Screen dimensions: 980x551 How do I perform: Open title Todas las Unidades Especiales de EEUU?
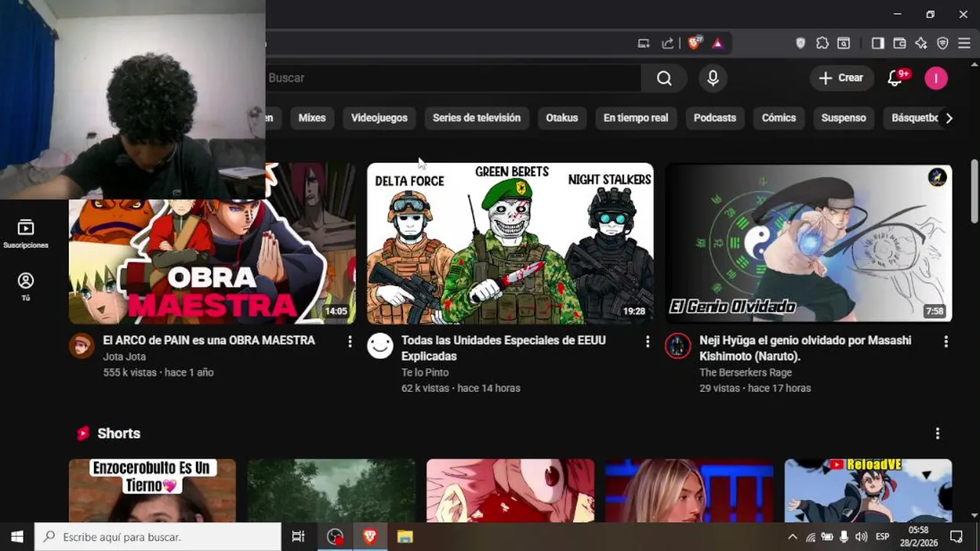pyautogui.click(x=503, y=348)
